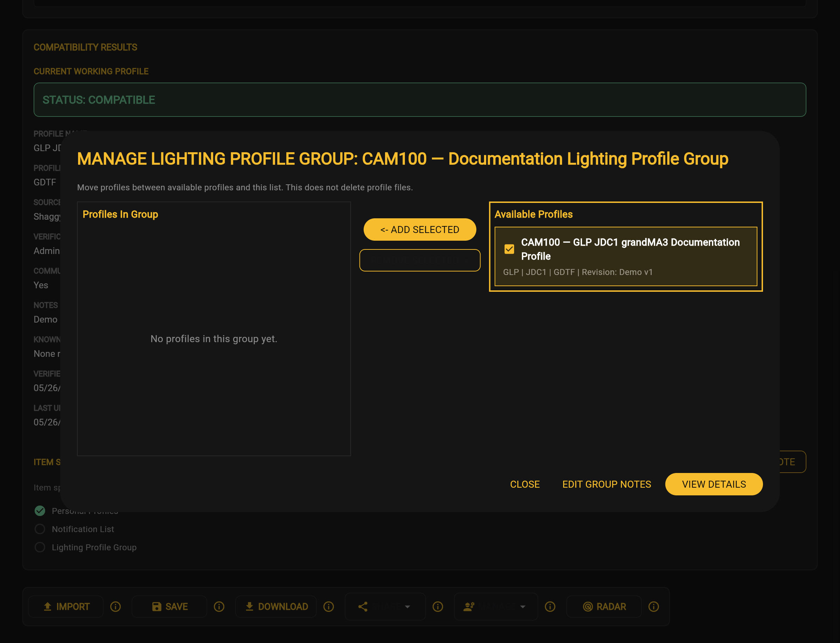840x643 pixels.
Task: Click the 'Profiles In Group' heading
Action: pyautogui.click(x=120, y=214)
